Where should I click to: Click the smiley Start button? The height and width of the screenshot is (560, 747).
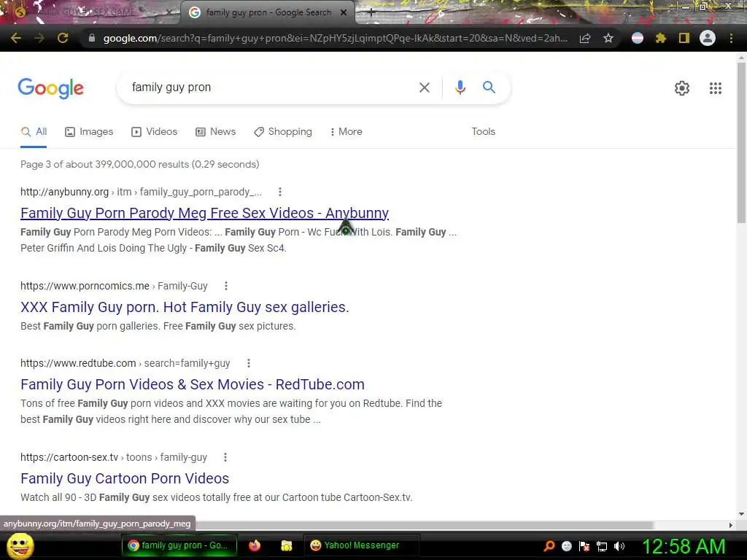pyautogui.click(x=20, y=545)
